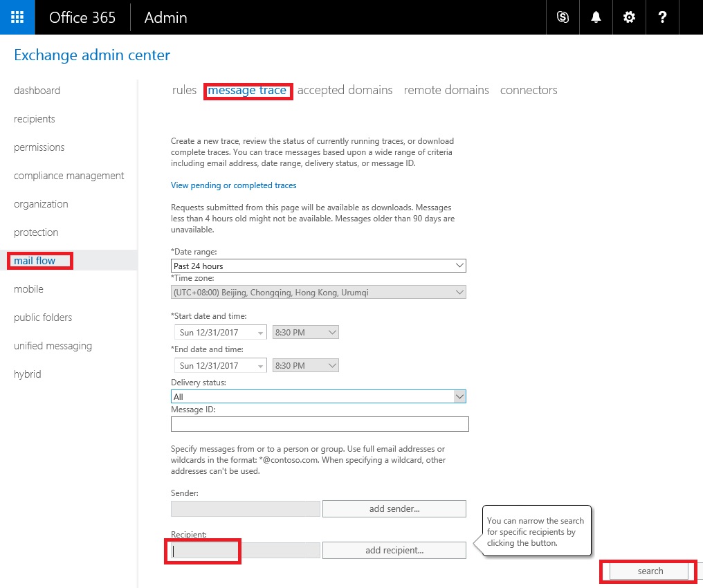Click the add recipient button
This screenshot has height=588, width=703.
(394, 550)
